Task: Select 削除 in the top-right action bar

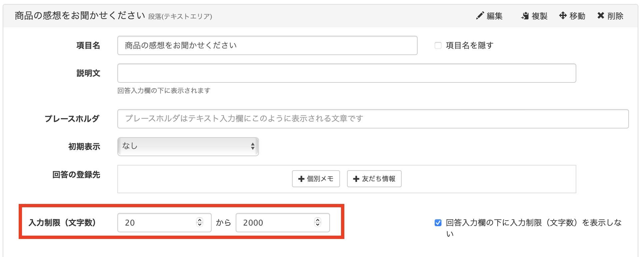Action: (x=610, y=15)
